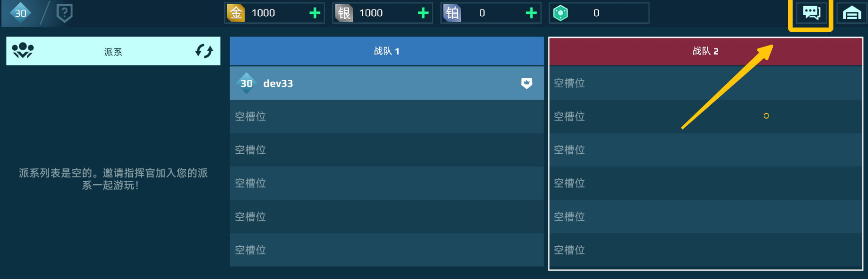The height and width of the screenshot is (279, 868).
Task: Choose third empty slot in 战队 2
Action: 705,150
